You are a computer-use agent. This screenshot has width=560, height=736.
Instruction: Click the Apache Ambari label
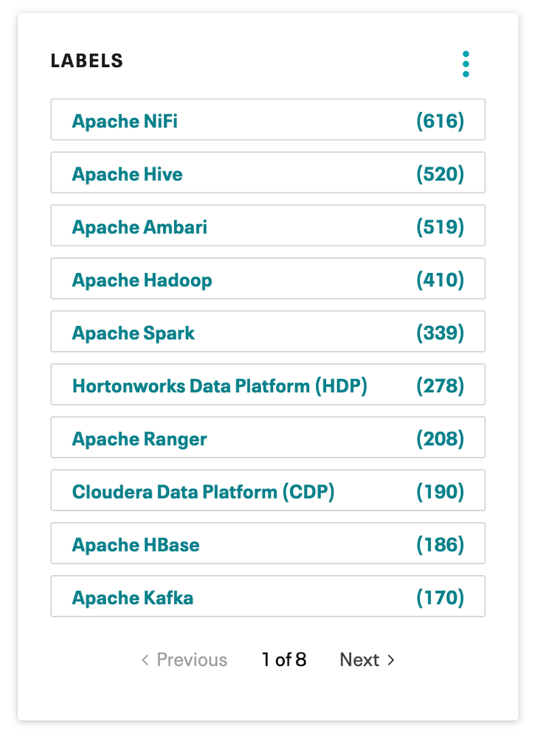139,227
